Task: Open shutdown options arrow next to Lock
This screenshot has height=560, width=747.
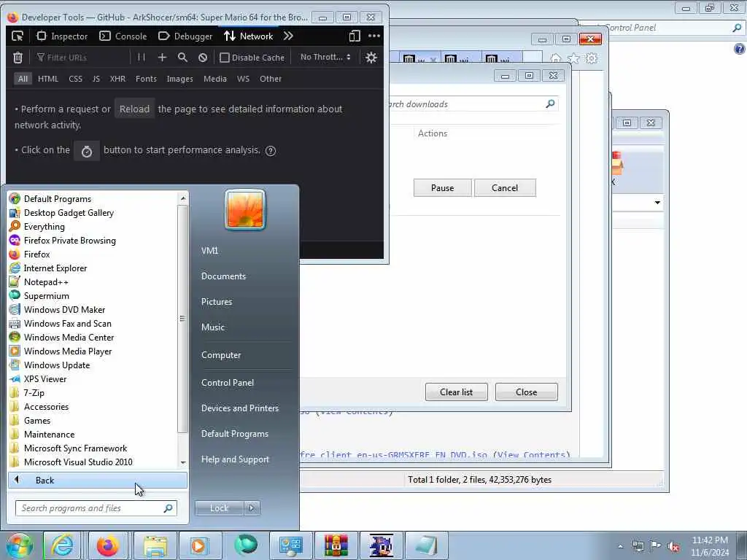Action: (252, 508)
